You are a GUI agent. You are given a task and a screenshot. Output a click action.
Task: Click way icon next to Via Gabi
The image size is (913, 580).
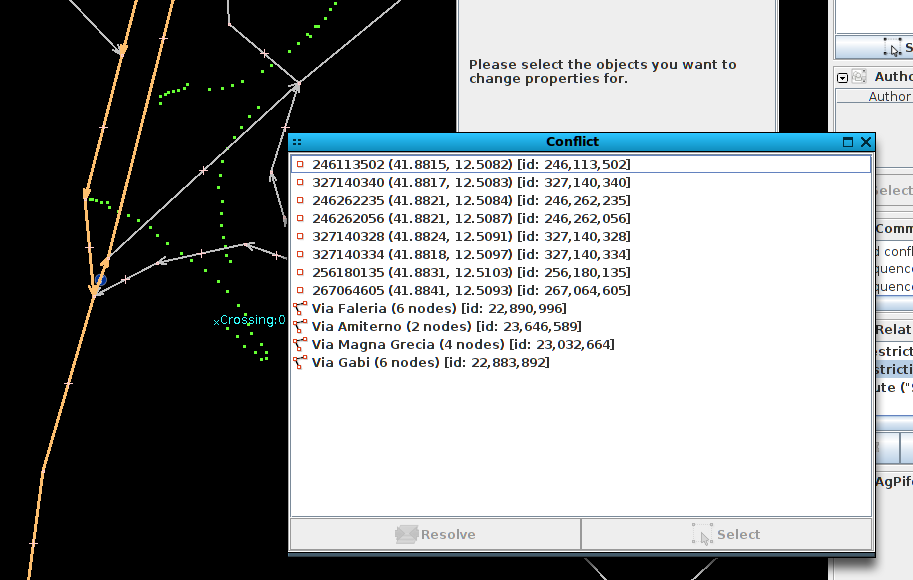[300, 363]
